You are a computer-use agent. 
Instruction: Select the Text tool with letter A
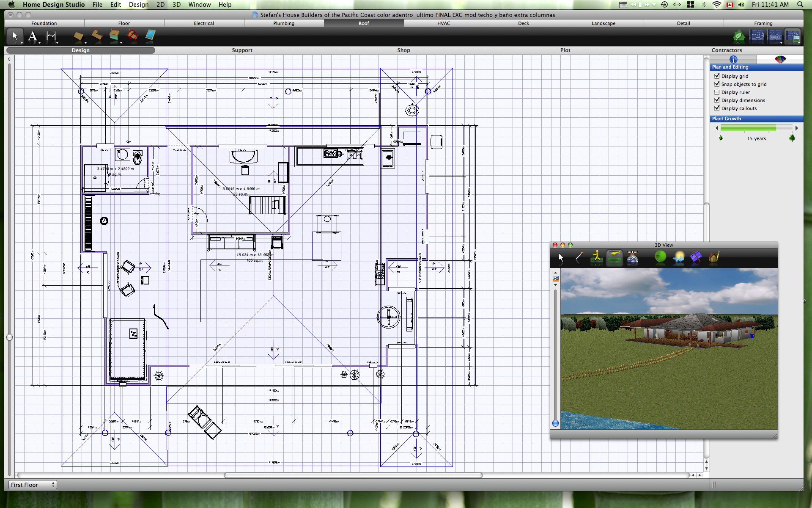[33, 37]
